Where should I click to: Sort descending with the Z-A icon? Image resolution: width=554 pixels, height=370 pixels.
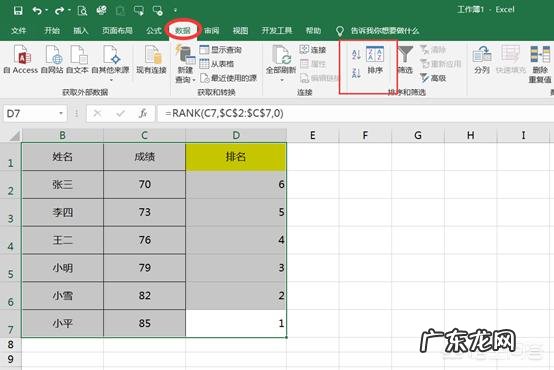point(356,73)
